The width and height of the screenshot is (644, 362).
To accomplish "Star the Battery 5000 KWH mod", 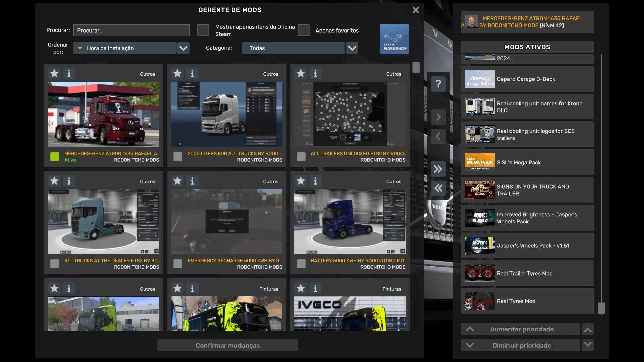I will click(301, 181).
